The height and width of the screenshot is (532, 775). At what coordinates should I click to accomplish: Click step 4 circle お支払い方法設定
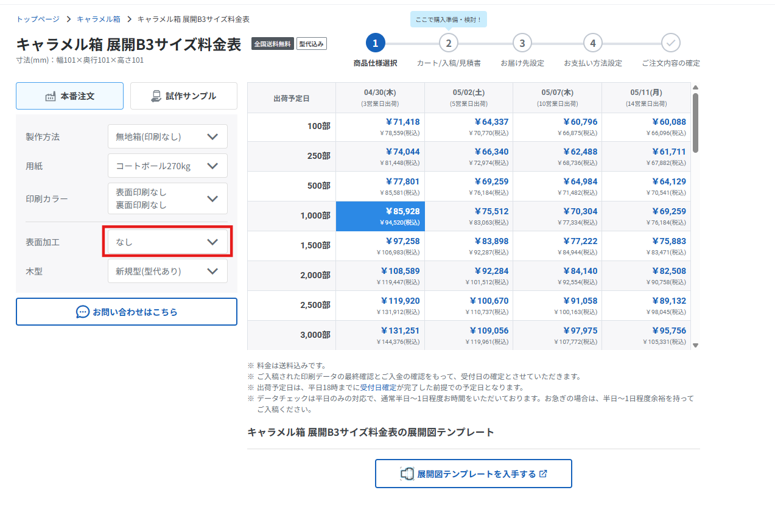593,43
